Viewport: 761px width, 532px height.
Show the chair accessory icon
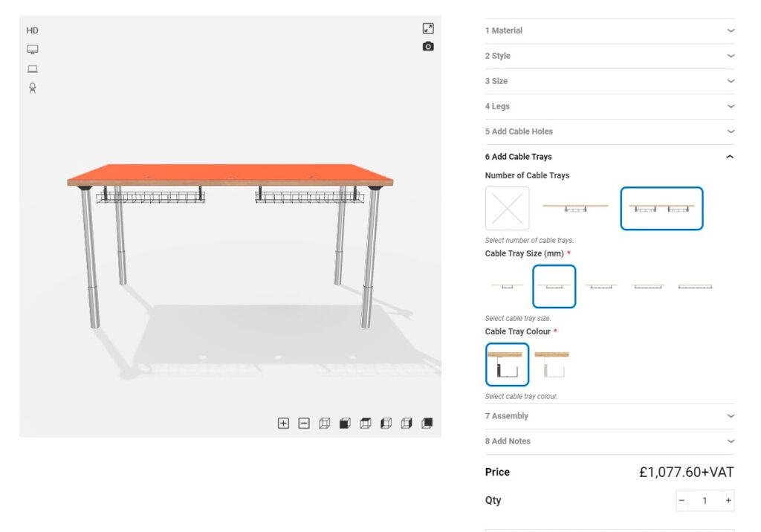click(x=33, y=88)
